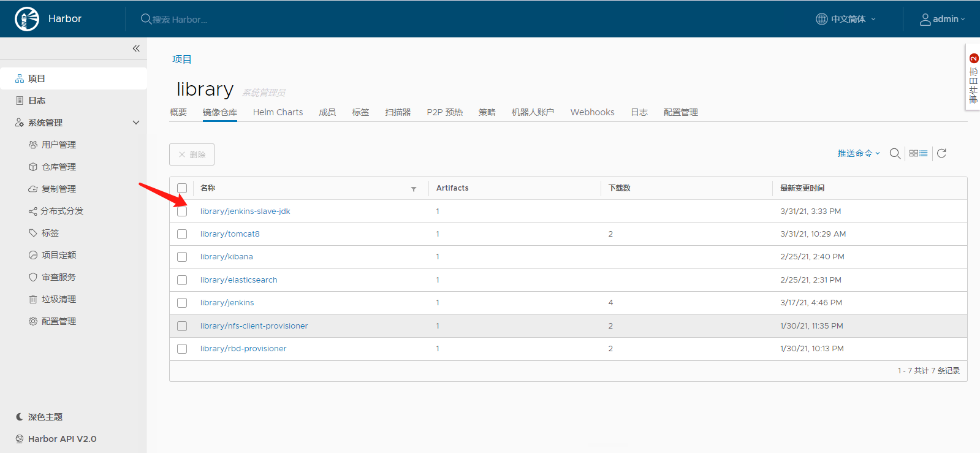The height and width of the screenshot is (453, 980).
Task: Refresh the repository list
Action: pos(942,153)
